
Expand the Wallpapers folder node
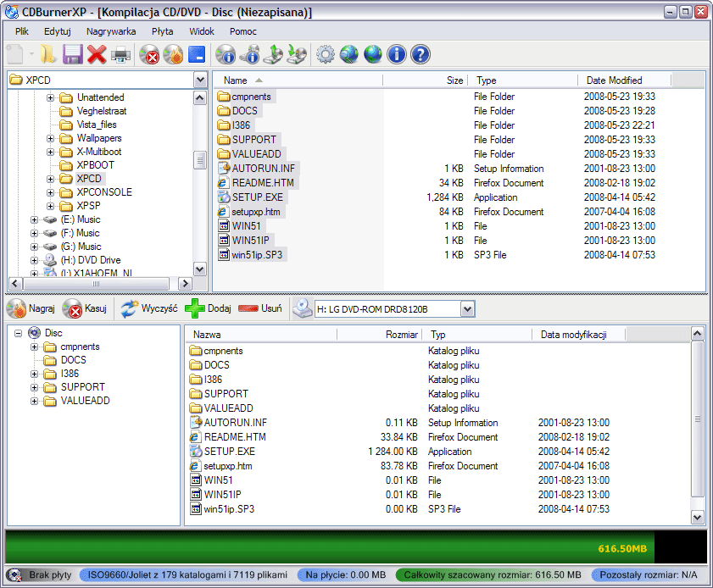[x=51, y=138]
